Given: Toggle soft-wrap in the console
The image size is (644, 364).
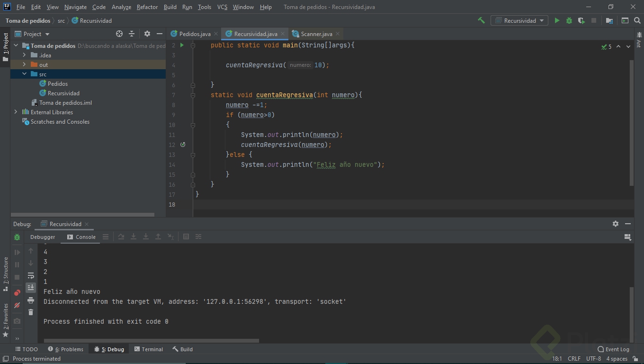Looking at the screenshot, I should [x=31, y=275].
